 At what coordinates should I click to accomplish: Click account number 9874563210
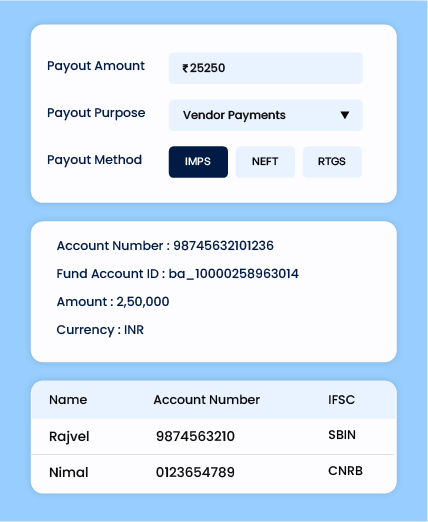195,436
